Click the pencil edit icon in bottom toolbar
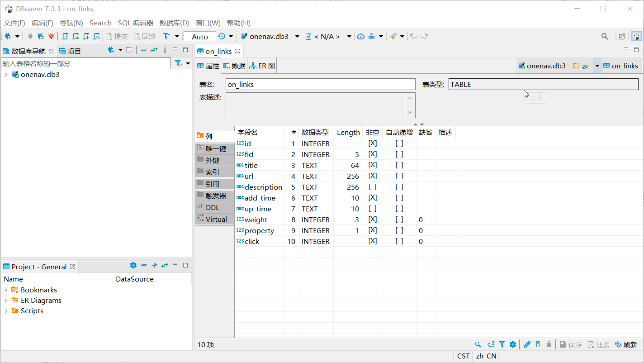Screen dimensions: 644x363 [527, 344]
